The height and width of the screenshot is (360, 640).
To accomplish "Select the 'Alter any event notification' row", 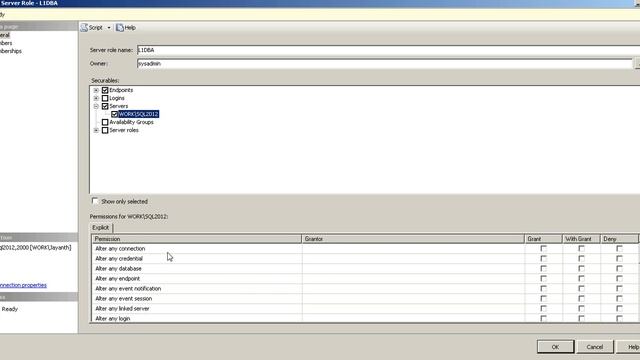I will (x=365, y=289).
